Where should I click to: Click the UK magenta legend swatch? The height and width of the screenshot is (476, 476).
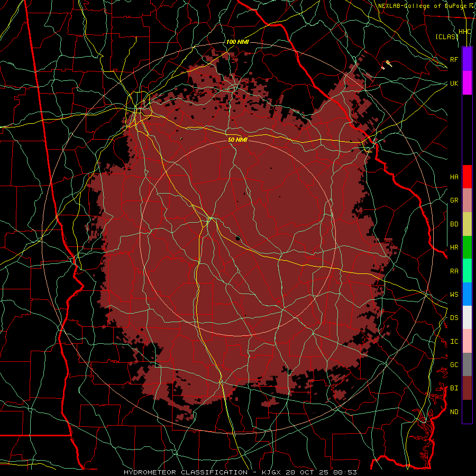point(467,83)
